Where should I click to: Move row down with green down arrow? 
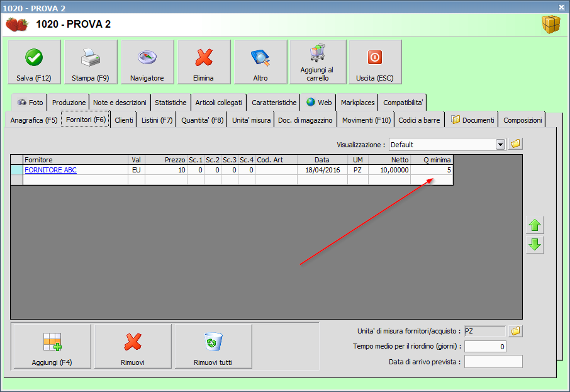535,245
